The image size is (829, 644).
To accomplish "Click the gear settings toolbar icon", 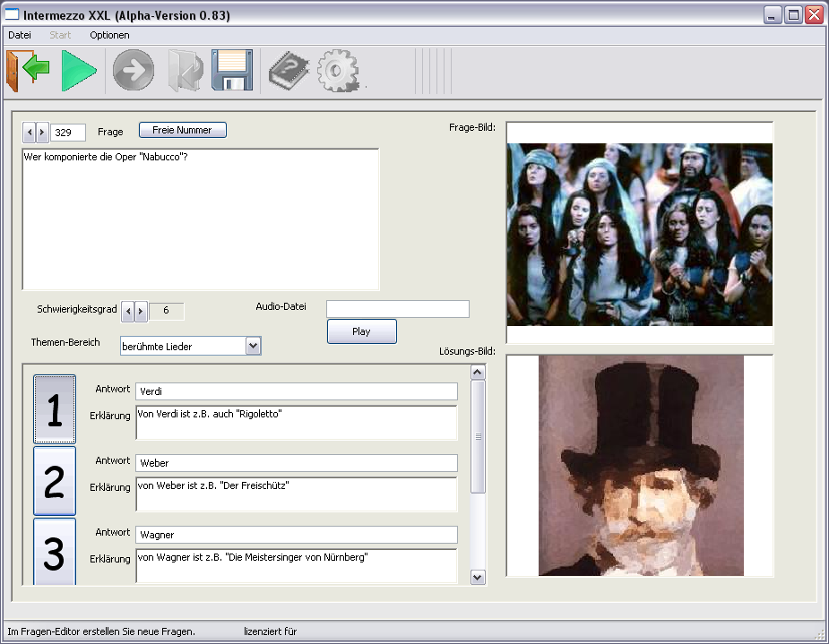I will coord(339,71).
